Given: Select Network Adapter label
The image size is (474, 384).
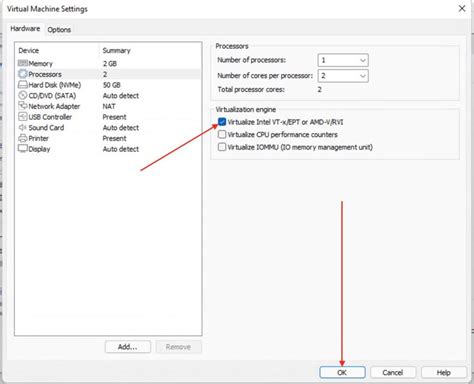Looking at the screenshot, I should click(x=54, y=106).
